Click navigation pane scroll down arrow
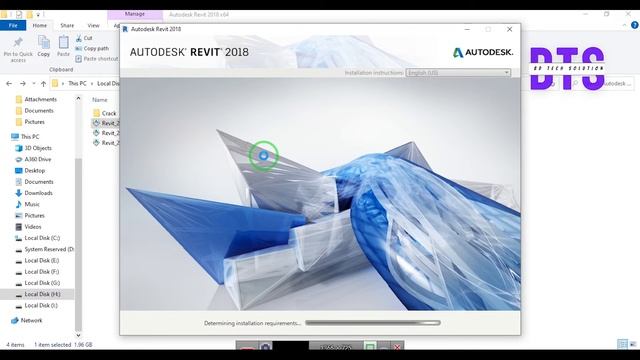Viewport: 640px width, 360px height. click(x=78, y=335)
